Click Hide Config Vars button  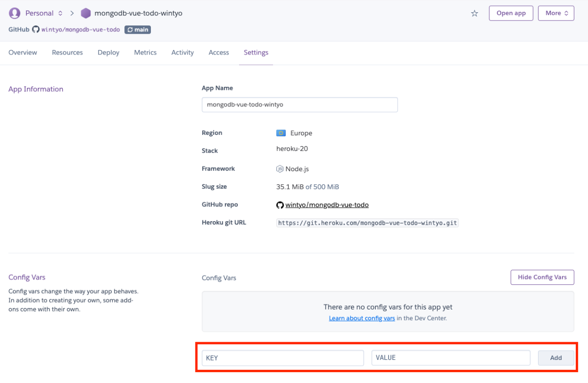tap(542, 277)
